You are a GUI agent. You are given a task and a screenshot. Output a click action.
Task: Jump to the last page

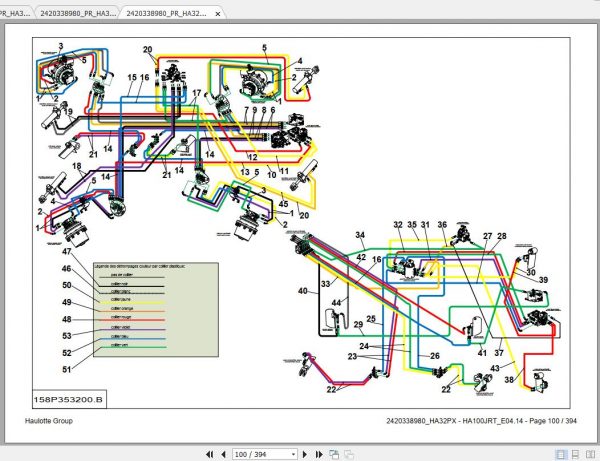coord(319,454)
